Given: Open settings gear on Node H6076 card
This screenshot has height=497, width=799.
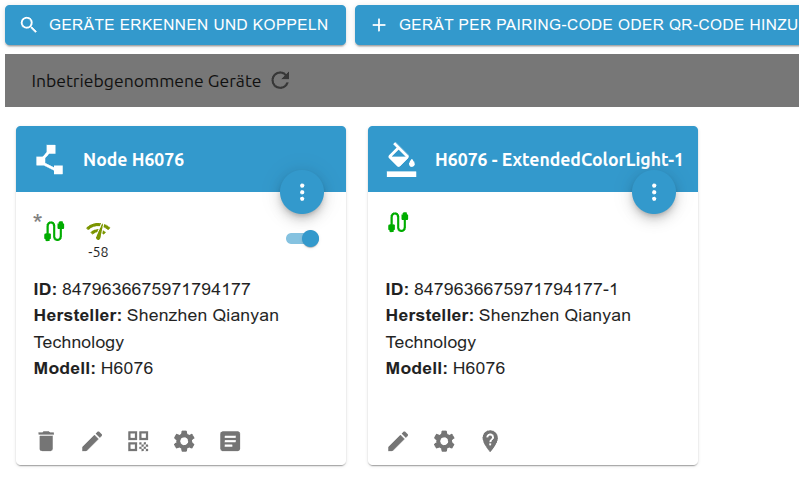Looking at the screenshot, I should [184, 441].
